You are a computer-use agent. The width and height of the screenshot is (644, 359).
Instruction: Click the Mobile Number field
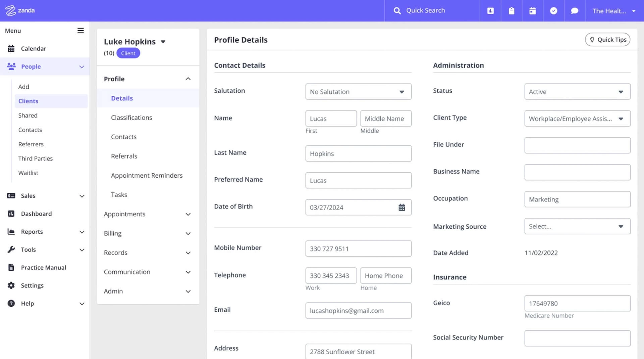(x=358, y=249)
